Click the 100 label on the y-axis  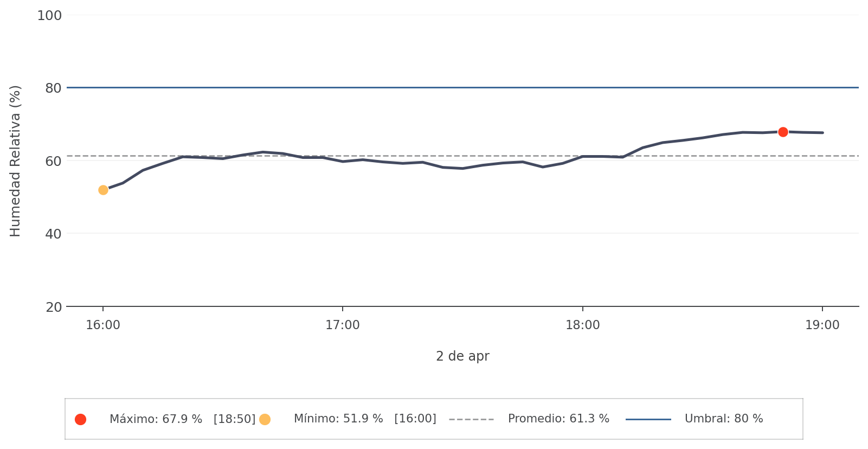tap(49, 16)
